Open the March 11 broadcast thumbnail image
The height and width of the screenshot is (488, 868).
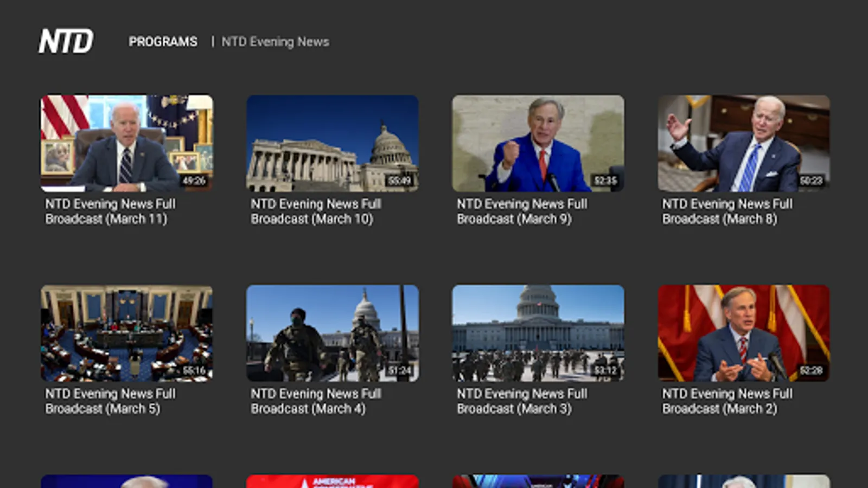[x=127, y=143]
